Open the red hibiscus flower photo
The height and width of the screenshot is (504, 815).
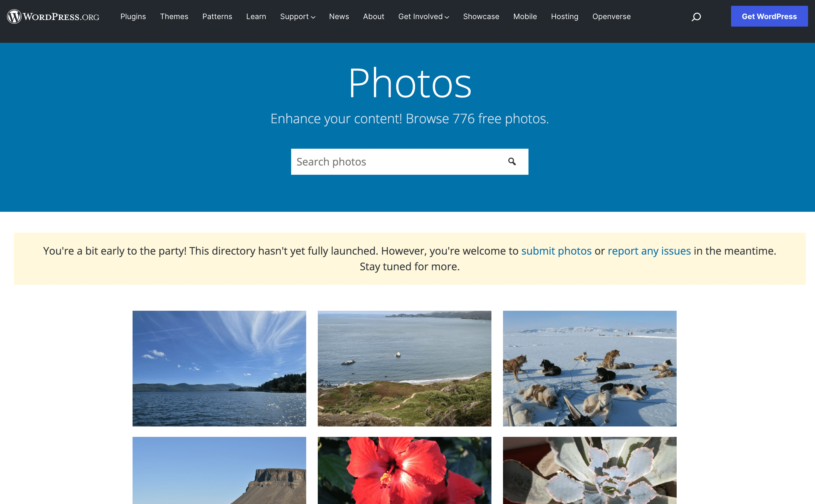click(x=405, y=471)
